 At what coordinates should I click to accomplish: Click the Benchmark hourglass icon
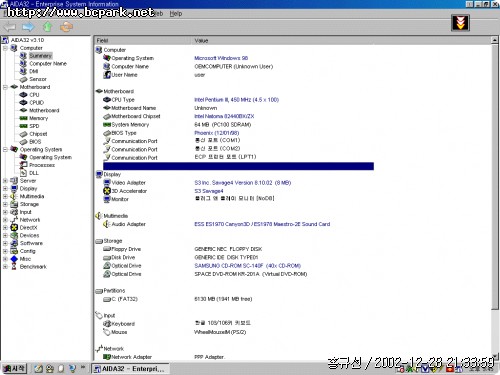[x=14, y=266]
